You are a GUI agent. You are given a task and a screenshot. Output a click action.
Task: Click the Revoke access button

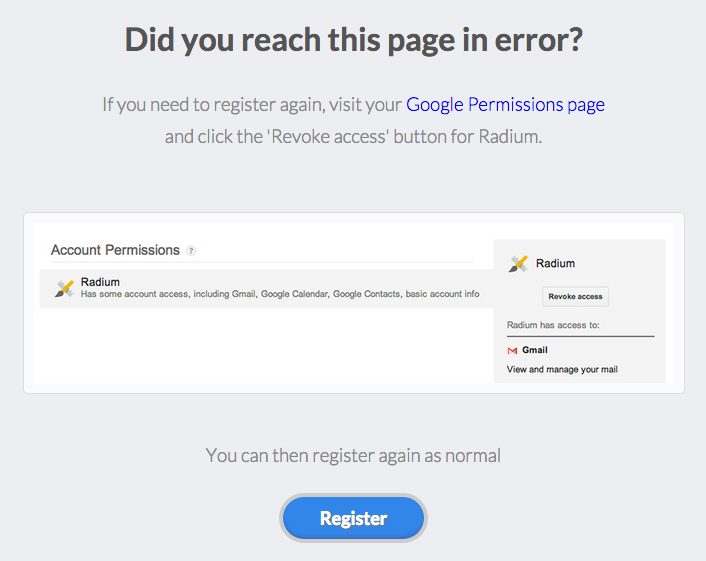(x=575, y=296)
